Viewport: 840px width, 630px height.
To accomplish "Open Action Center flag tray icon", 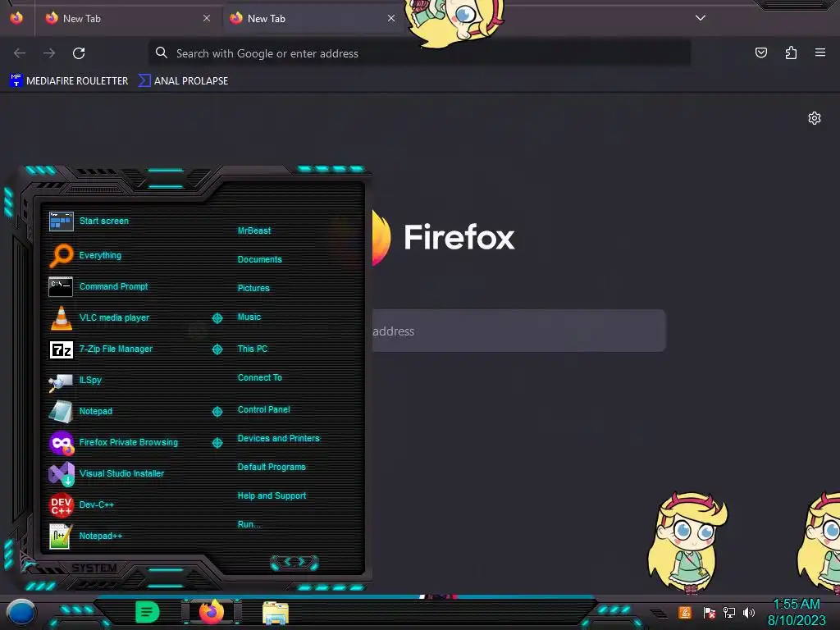I will click(710, 612).
